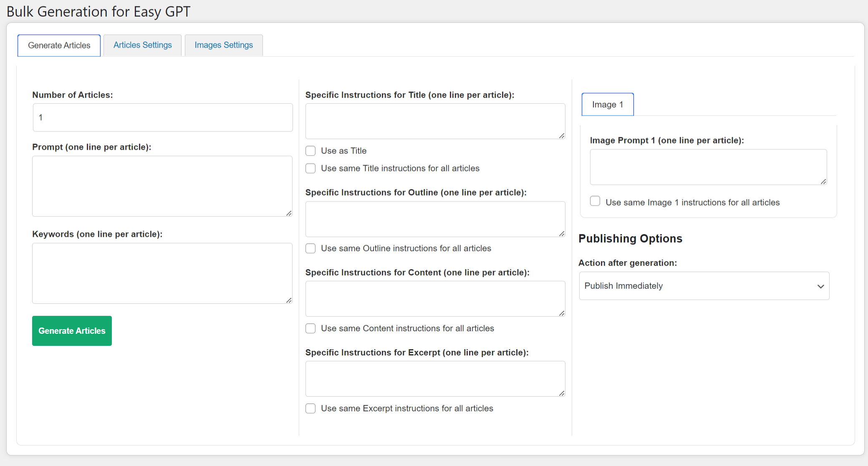Viewport: 868px width, 466px height.
Task: Check Use same Image 1 instructions for all articles
Action: click(x=595, y=201)
